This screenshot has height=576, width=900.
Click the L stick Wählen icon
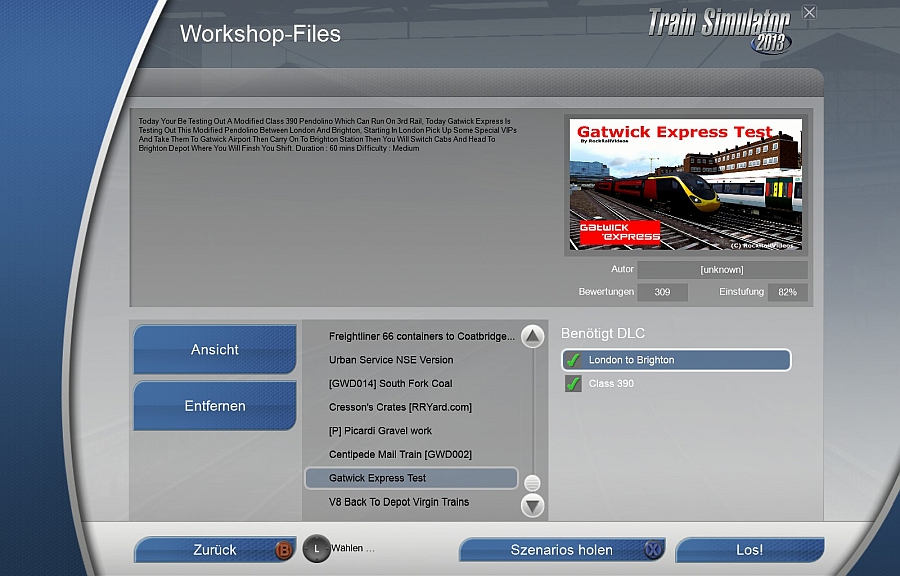[x=316, y=549]
